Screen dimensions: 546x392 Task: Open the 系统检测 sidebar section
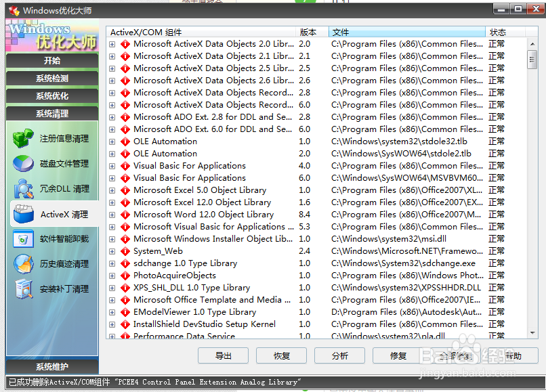click(52, 79)
